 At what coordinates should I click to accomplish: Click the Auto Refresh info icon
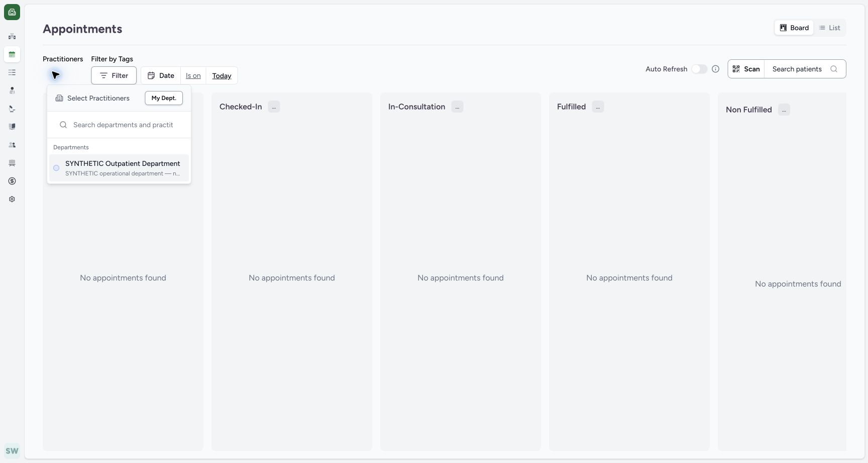716,69
